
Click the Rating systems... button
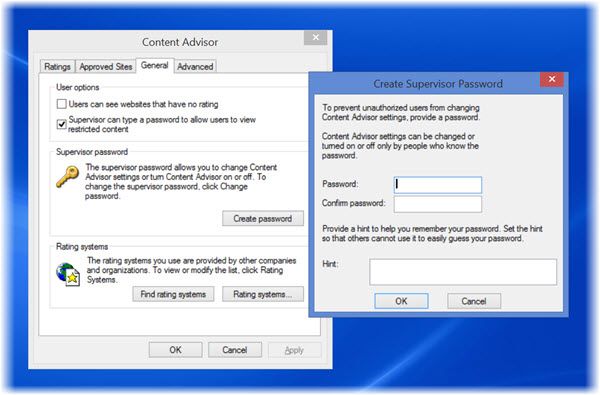263,294
